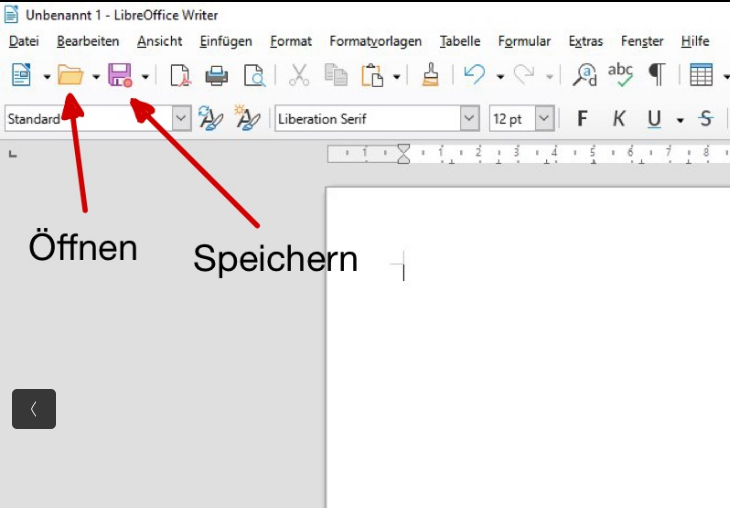Click the left chevron back button

[x=34, y=409]
